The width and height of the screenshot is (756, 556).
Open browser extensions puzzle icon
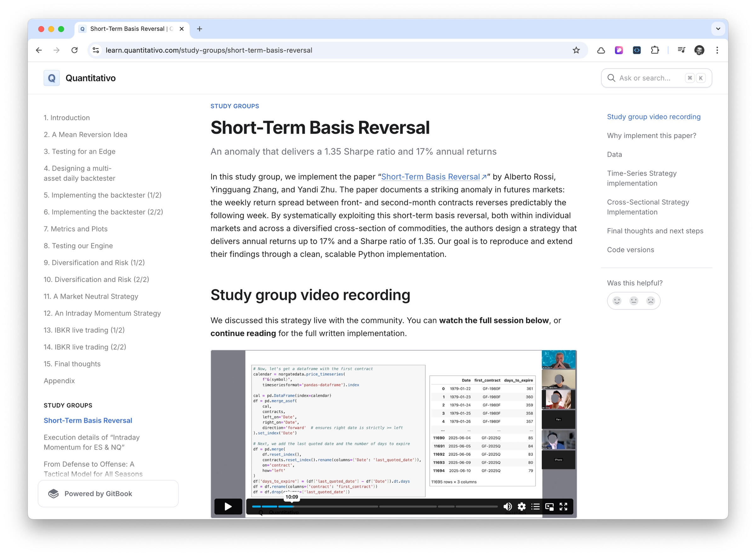(654, 50)
